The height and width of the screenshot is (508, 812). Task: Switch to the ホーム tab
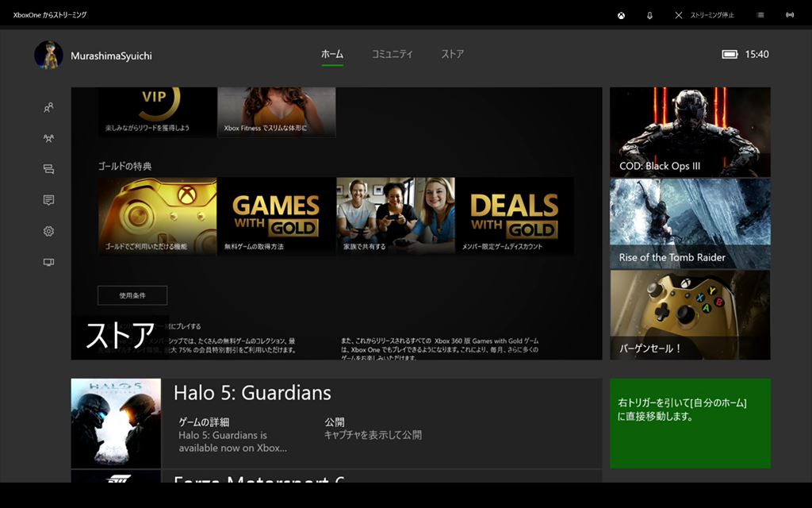click(332, 54)
